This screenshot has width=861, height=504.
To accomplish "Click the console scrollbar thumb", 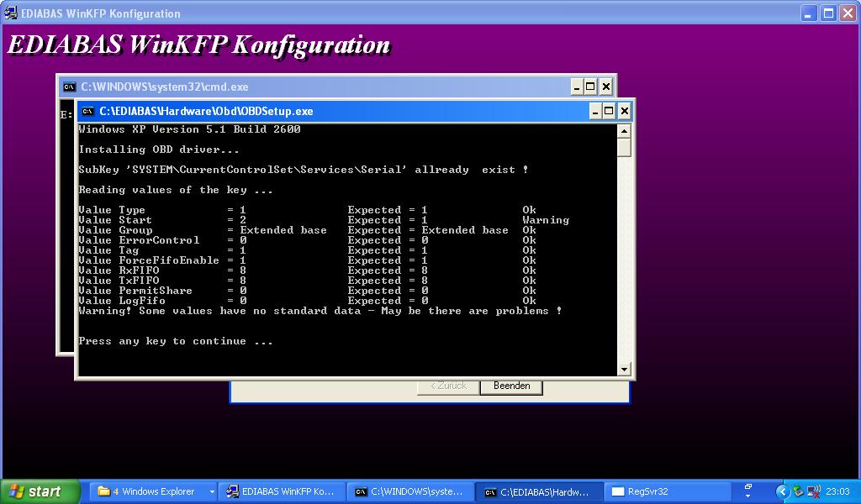I will click(624, 148).
